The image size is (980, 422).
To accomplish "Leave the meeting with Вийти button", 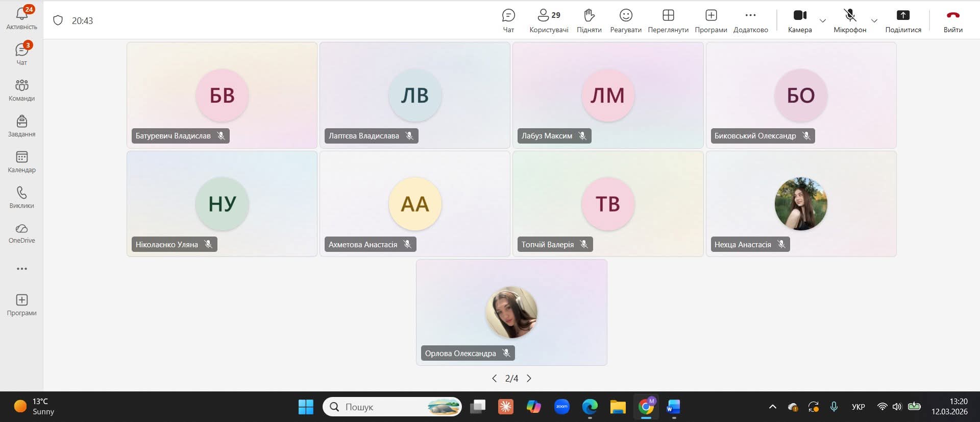I will 953,20.
